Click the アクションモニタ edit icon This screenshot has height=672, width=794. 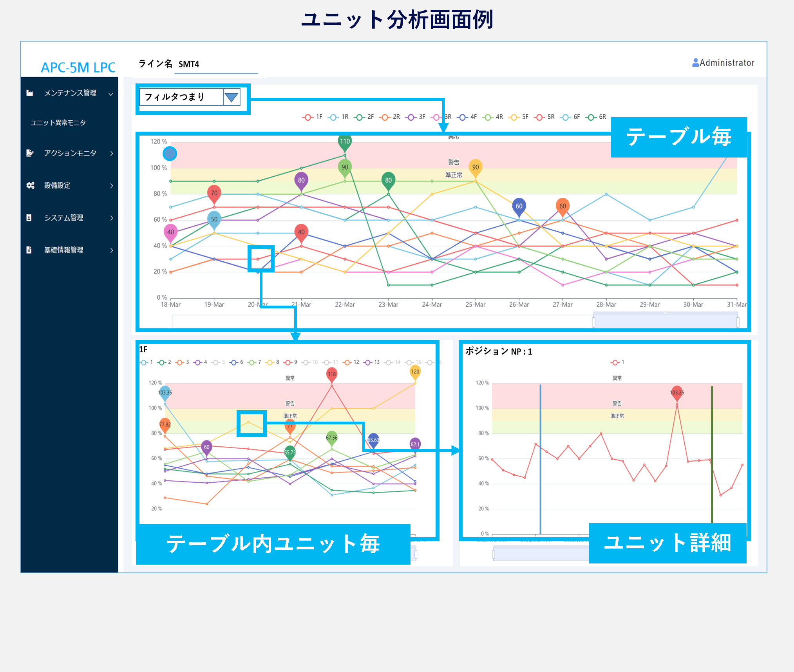[30, 153]
